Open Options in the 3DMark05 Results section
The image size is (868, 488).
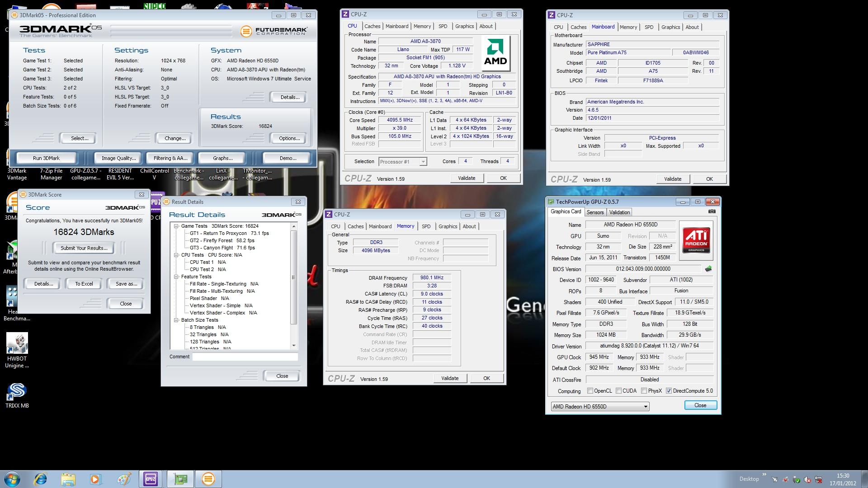(x=289, y=138)
